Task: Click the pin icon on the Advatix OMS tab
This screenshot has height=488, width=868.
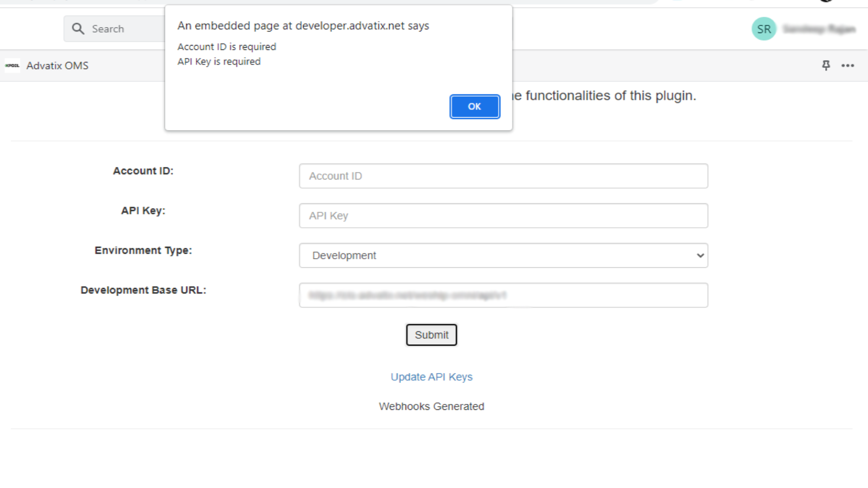Action: (x=825, y=66)
